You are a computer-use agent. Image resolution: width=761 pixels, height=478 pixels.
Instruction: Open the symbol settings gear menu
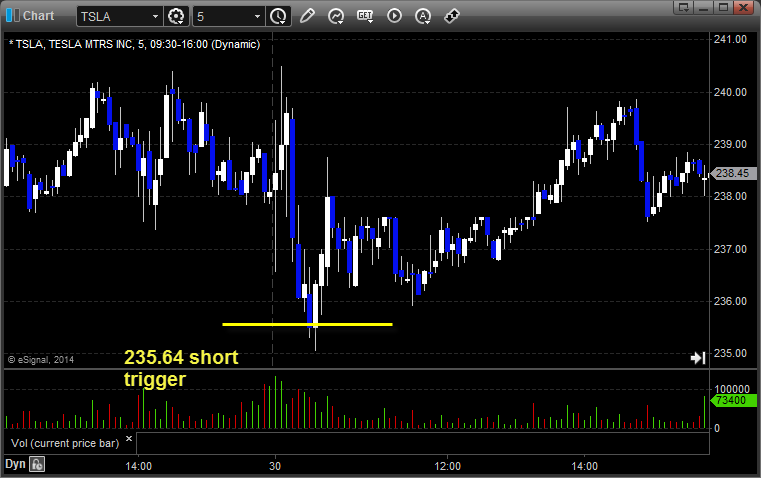176,16
